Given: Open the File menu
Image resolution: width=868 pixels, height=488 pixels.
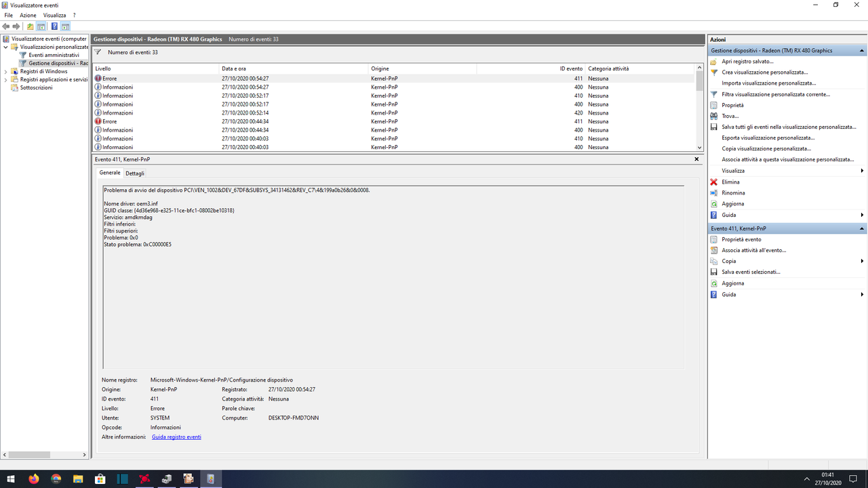Looking at the screenshot, I should click(x=8, y=15).
